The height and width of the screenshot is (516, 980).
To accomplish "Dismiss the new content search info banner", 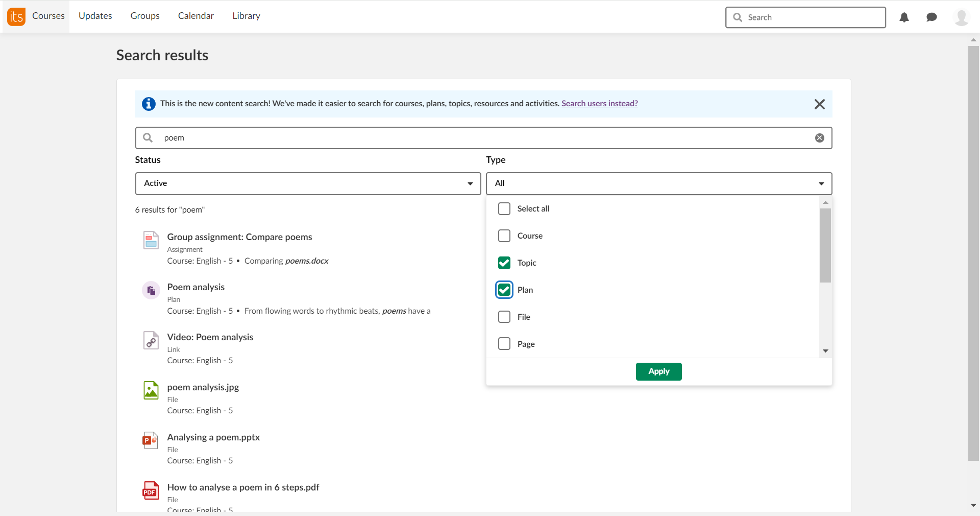I will (x=819, y=104).
